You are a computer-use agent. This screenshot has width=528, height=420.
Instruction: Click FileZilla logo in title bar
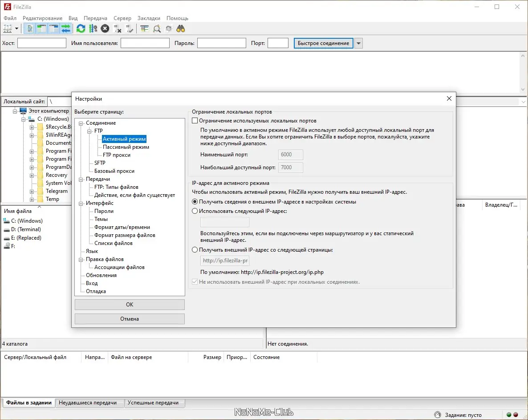click(x=7, y=7)
